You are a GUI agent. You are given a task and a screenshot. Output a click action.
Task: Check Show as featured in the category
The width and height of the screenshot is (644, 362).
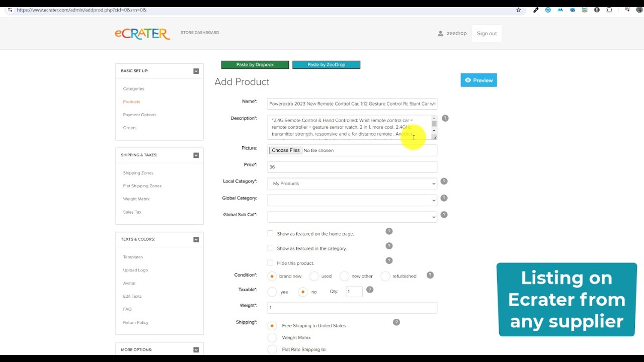click(270, 248)
